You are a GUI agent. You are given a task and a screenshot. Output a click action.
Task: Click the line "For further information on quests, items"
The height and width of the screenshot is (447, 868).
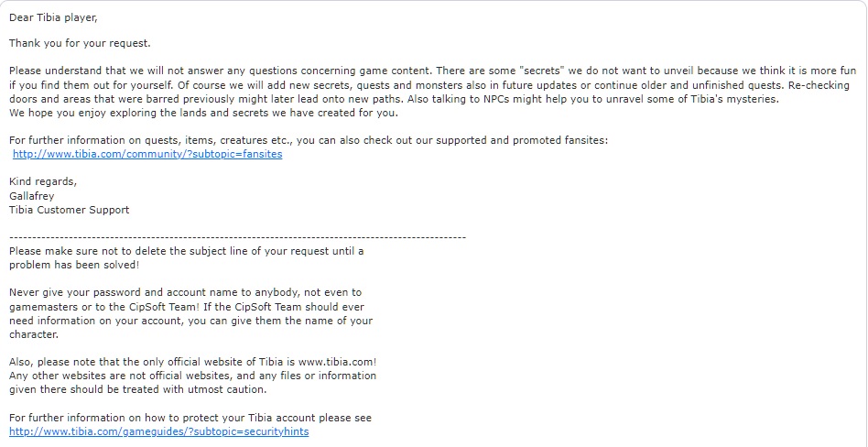point(308,140)
